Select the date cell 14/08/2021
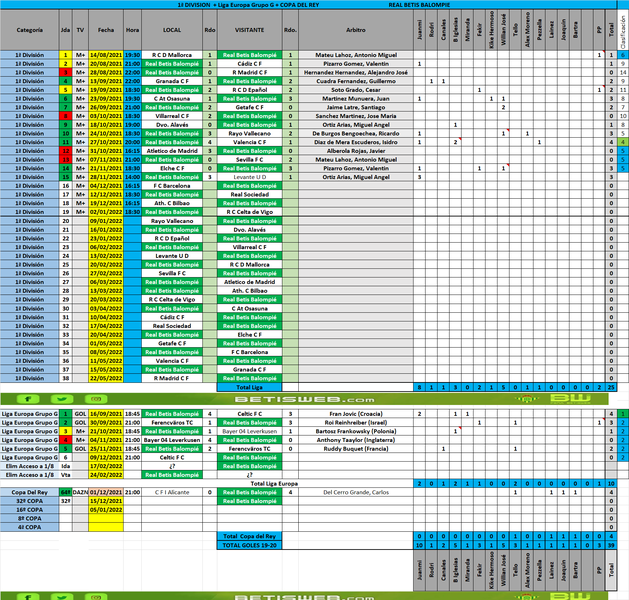Screen dimensions: 629x600 tap(106, 55)
